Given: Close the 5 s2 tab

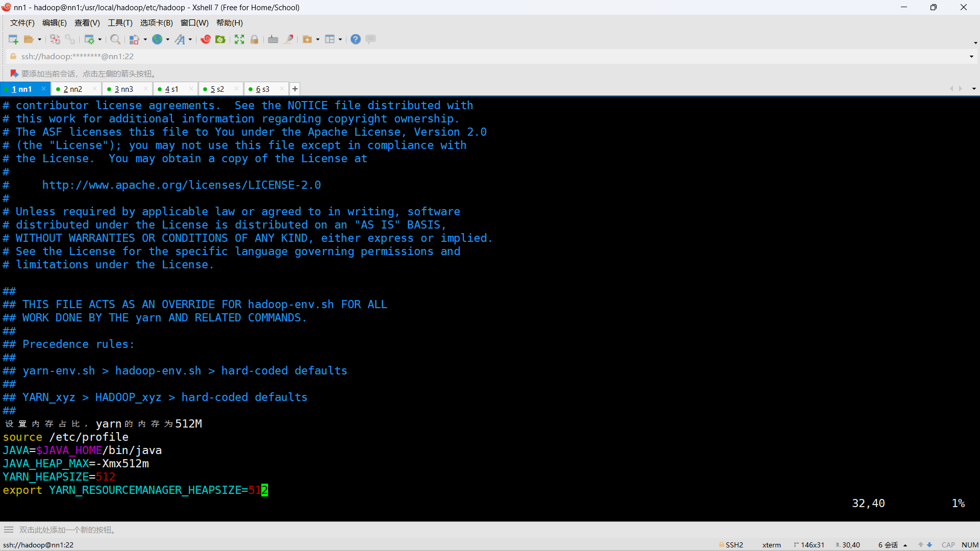Looking at the screenshot, I should pyautogui.click(x=236, y=89).
